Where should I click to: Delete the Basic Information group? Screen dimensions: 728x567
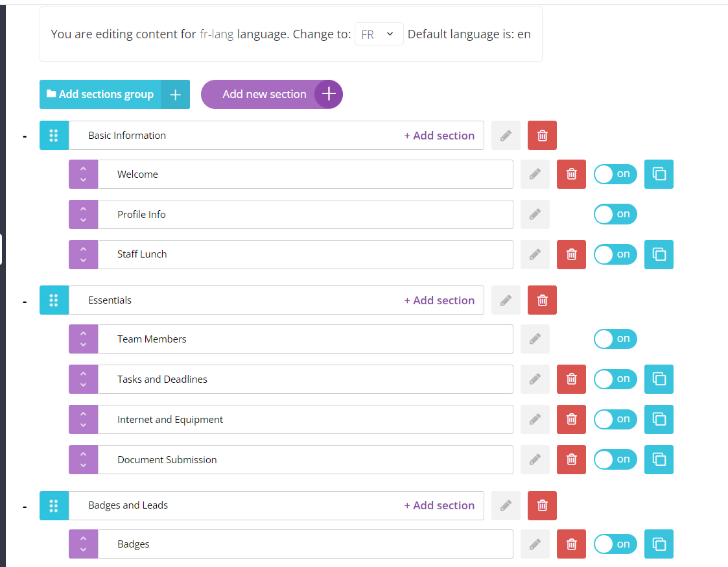542,135
